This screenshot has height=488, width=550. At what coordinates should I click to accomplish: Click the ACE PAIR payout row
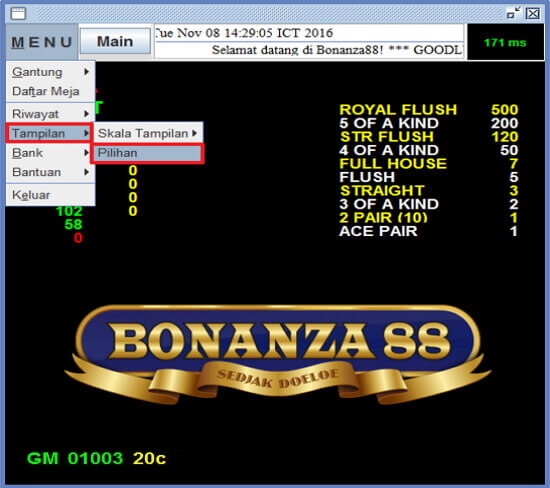tap(429, 231)
